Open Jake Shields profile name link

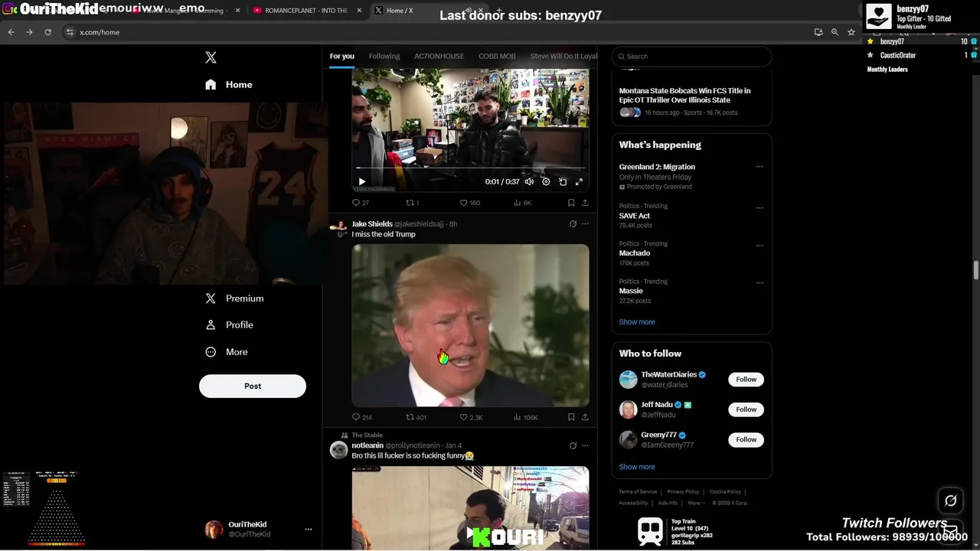(372, 224)
